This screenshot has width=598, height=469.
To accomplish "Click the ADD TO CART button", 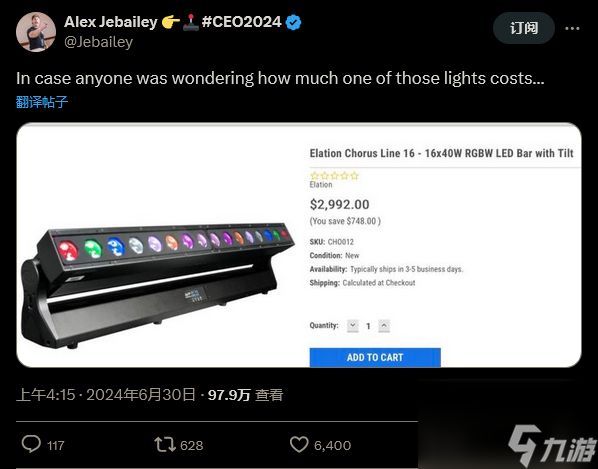I will [375, 357].
